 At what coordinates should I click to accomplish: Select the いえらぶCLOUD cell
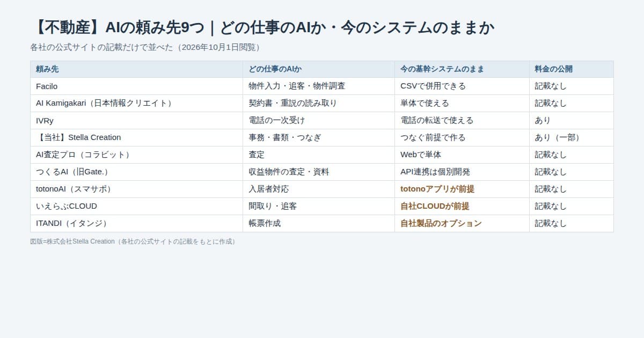point(137,207)
